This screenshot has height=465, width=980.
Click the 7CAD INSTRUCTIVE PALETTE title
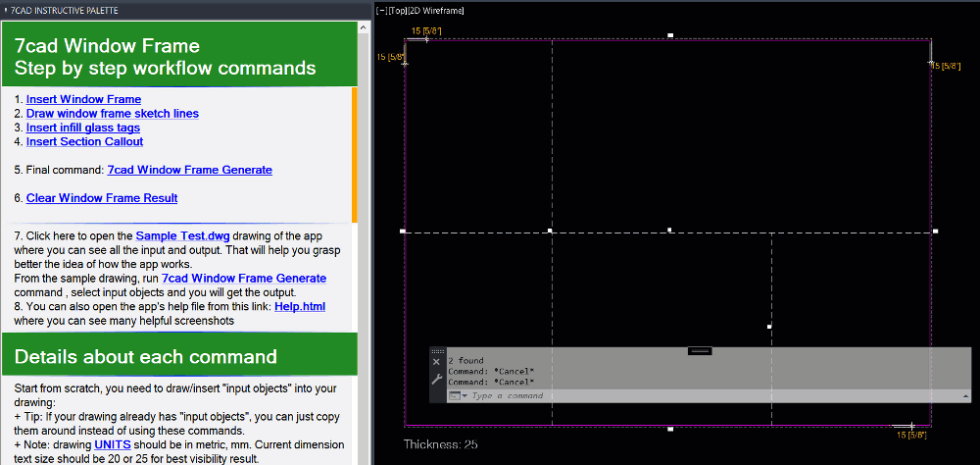(65, 11)
